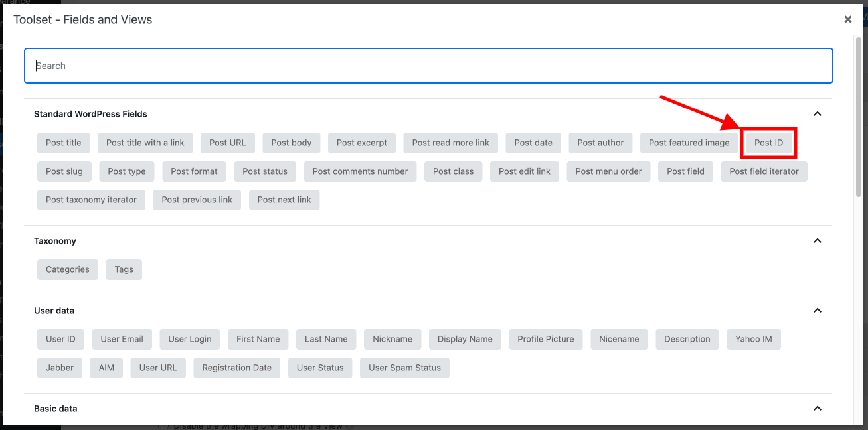Add the Post next link field
Image resolution: width=868 pixels, height=430 pixels.
click(x=284, y=200)
